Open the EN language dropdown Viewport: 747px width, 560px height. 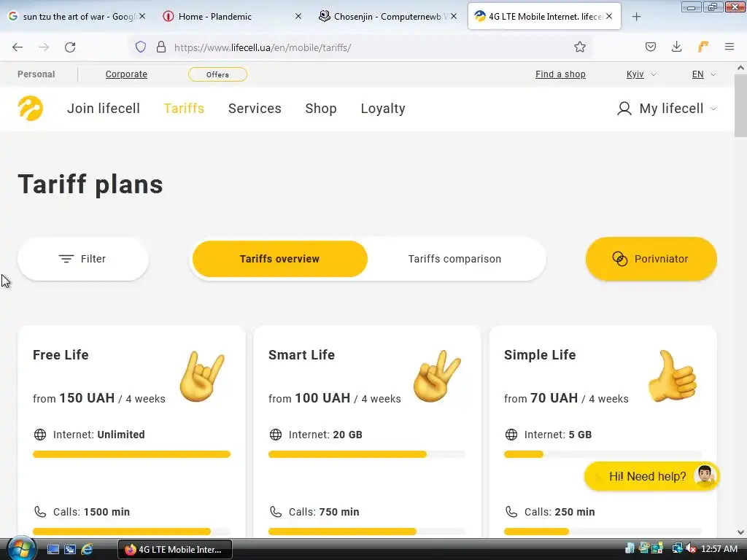coord(704,74)
